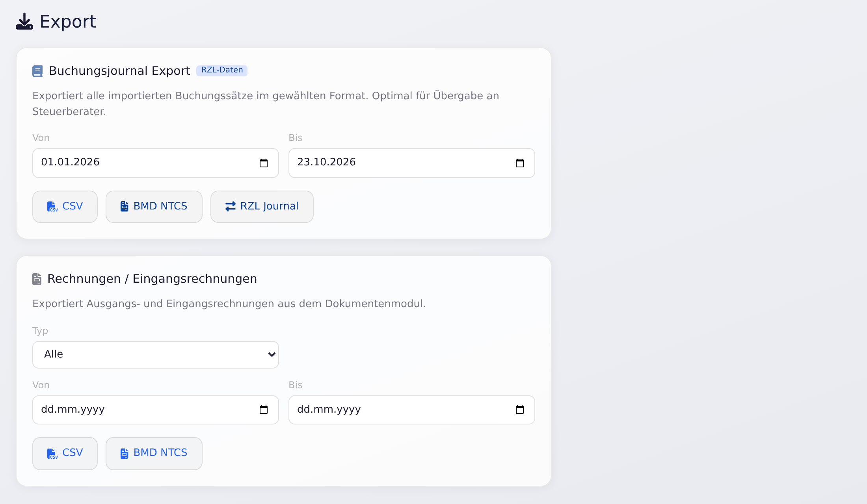Open calendar picker for Rechnungen Bis date
Viewport: 867px width, 504px height.
[520, 410]
